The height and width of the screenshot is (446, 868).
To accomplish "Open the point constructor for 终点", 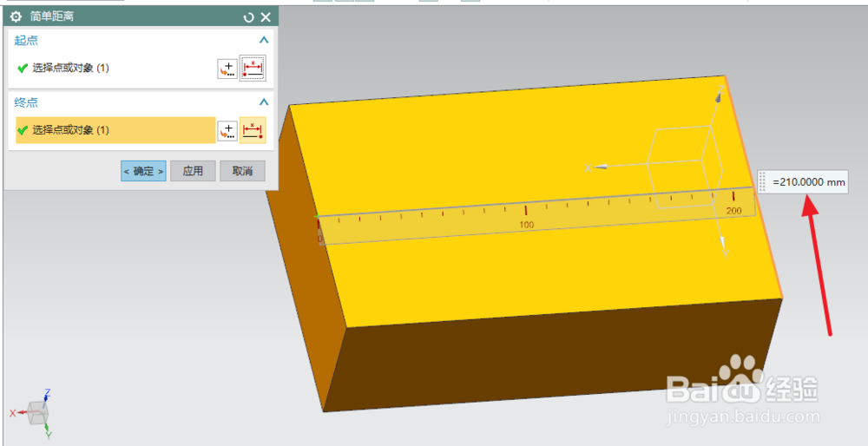I will (227, 131).
